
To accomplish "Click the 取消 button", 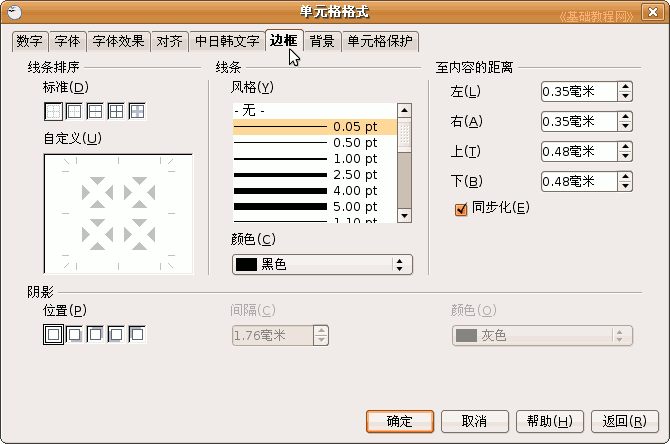I will tap(475, 421).
